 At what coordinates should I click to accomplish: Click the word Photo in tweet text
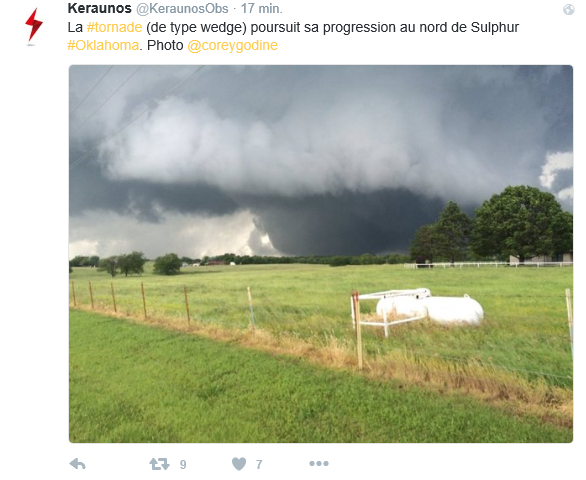[x=165, y=46]
